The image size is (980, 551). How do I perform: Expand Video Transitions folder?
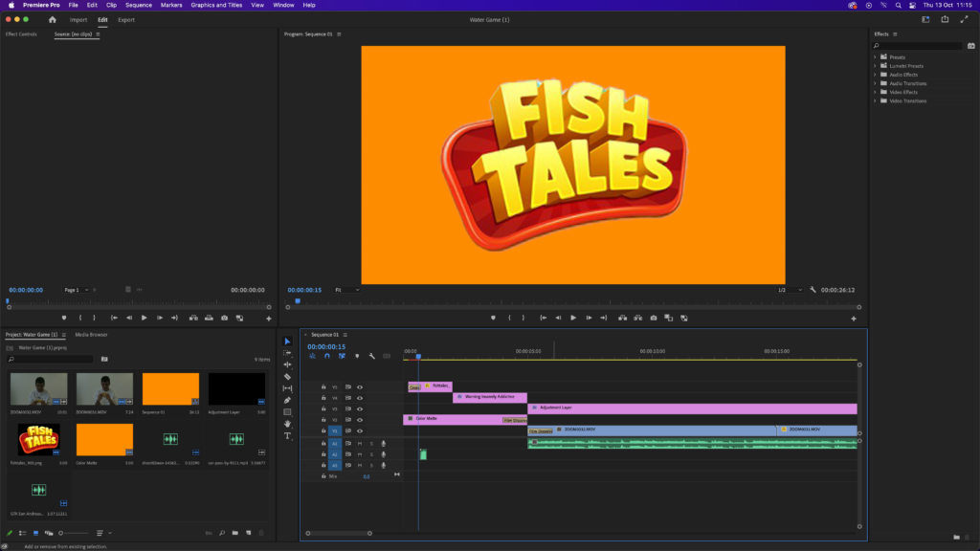coord(875,100)
